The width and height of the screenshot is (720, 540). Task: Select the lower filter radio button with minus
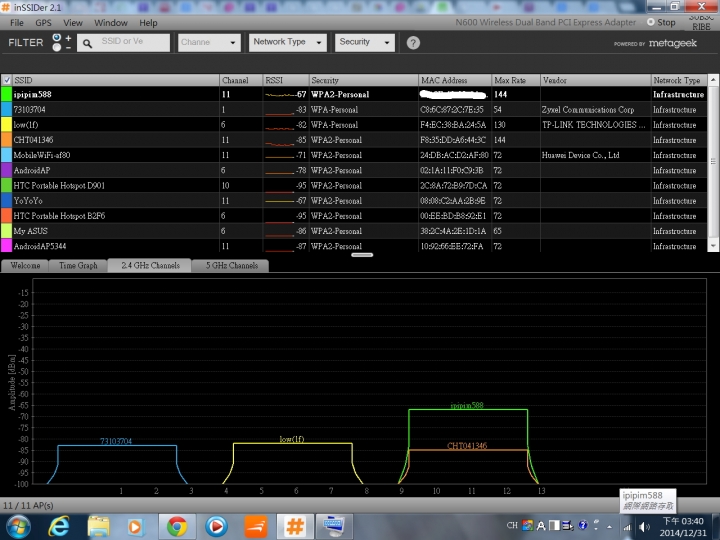[x=56, y=47]
